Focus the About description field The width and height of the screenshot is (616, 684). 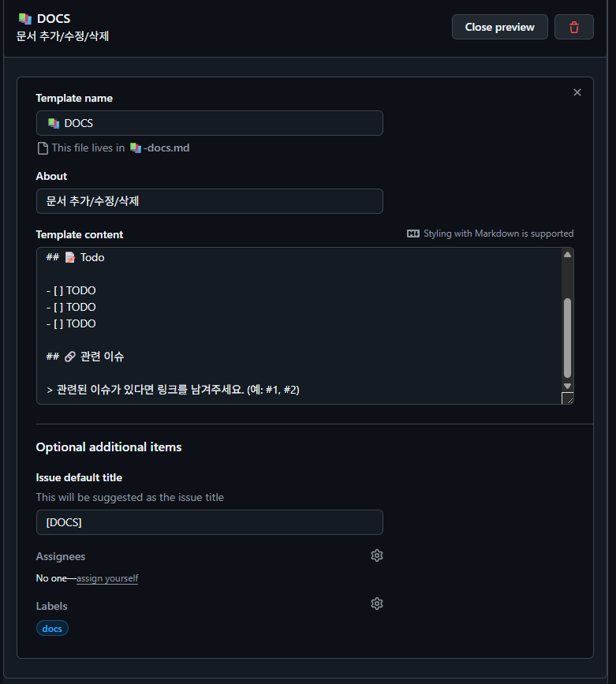pyautogui.click(x=210, y=201)
